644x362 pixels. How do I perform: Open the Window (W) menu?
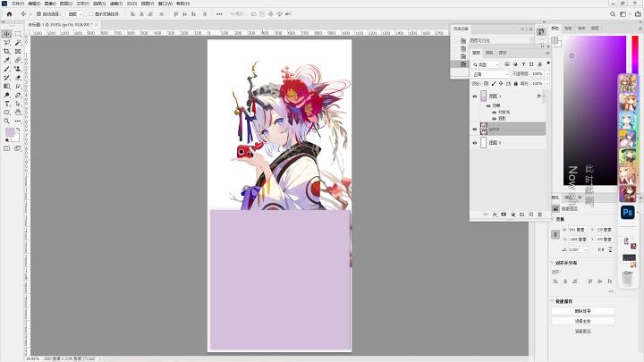165,4
